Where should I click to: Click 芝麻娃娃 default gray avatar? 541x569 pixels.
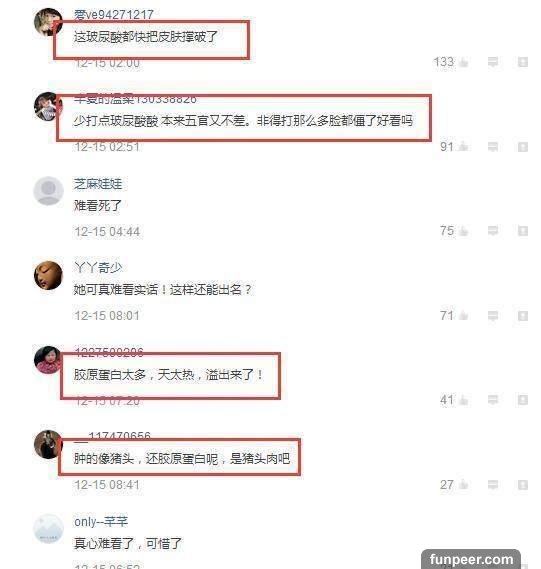(x=48, y=191)
